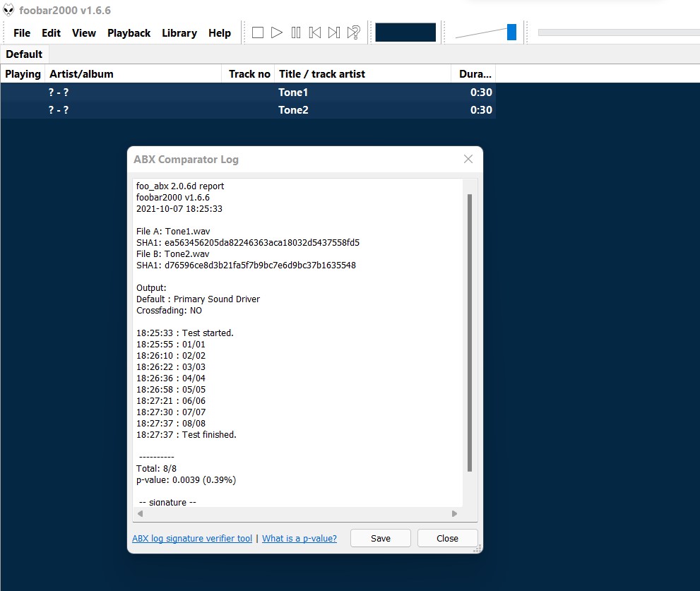Click the Previous track icon
Viewport: 700px width, 591px height.
315,32
